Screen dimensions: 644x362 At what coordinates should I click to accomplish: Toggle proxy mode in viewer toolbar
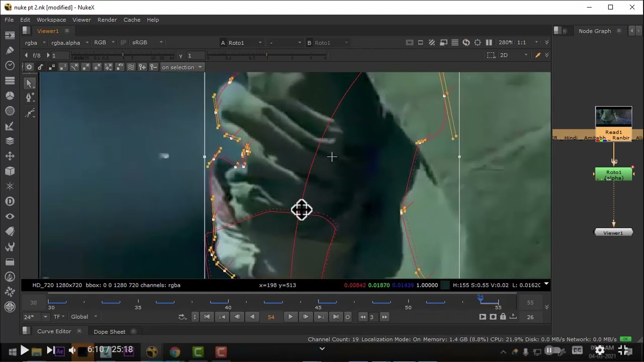[x=443, y=43]
